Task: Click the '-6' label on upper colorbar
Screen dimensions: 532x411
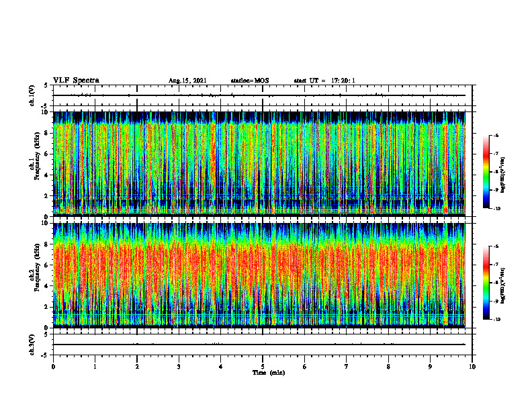Action: 496,135
